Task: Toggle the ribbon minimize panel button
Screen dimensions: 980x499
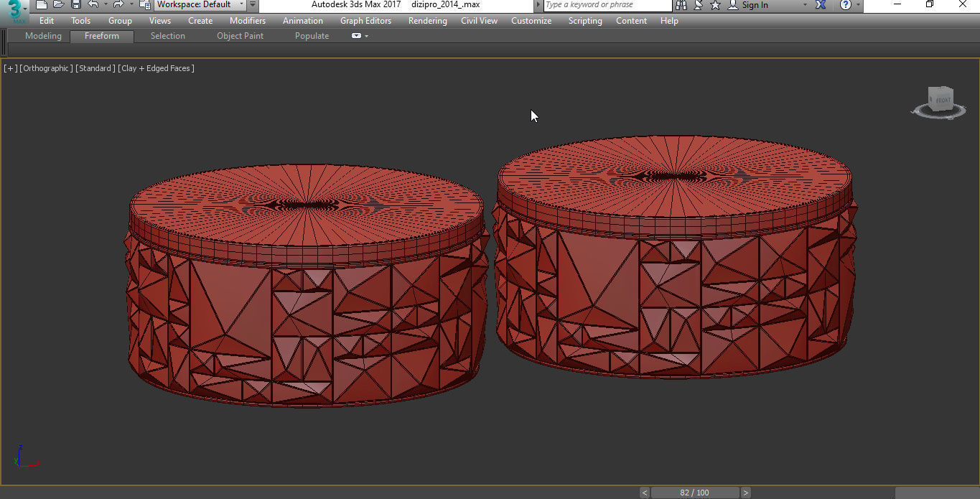Action: [356, 36]
